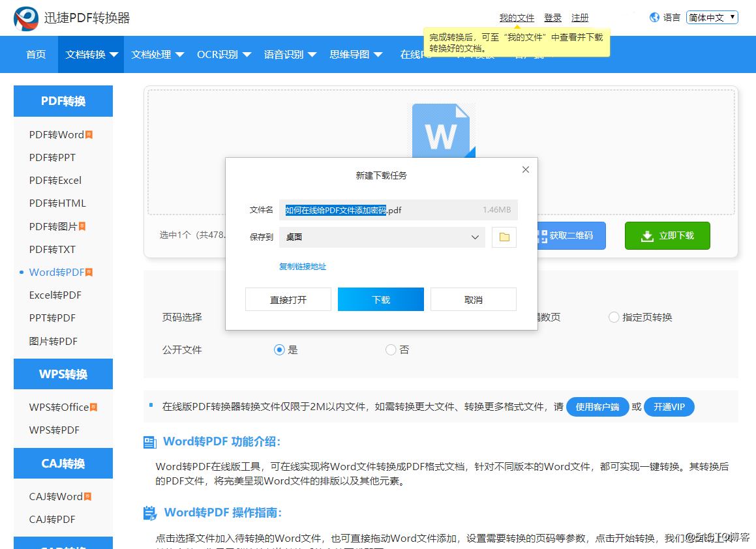Image resolution: width=756 pixels, height=549 pixels.
Task: Expand the 语音识别 menu
Action: coord(290,55)
